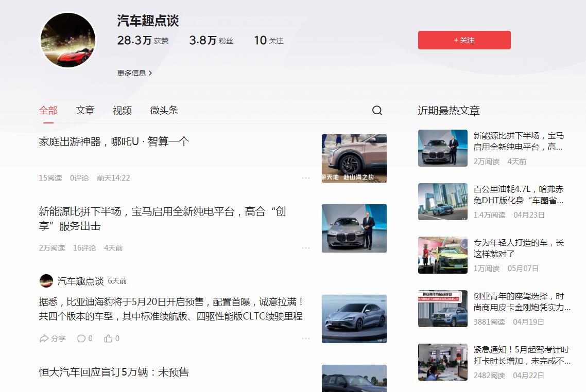Click sidebar 金刚炮 pickup thumbnail
Viewport: 586px width, 392px height.
[442, 308]
